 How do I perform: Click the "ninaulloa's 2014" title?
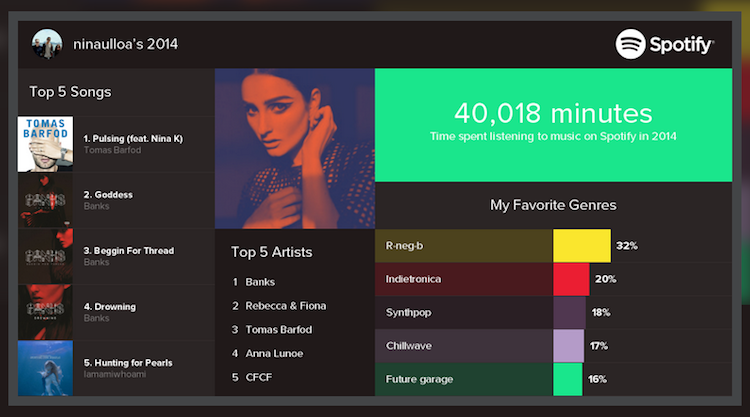pyautogui.click(x=125, y=44)
